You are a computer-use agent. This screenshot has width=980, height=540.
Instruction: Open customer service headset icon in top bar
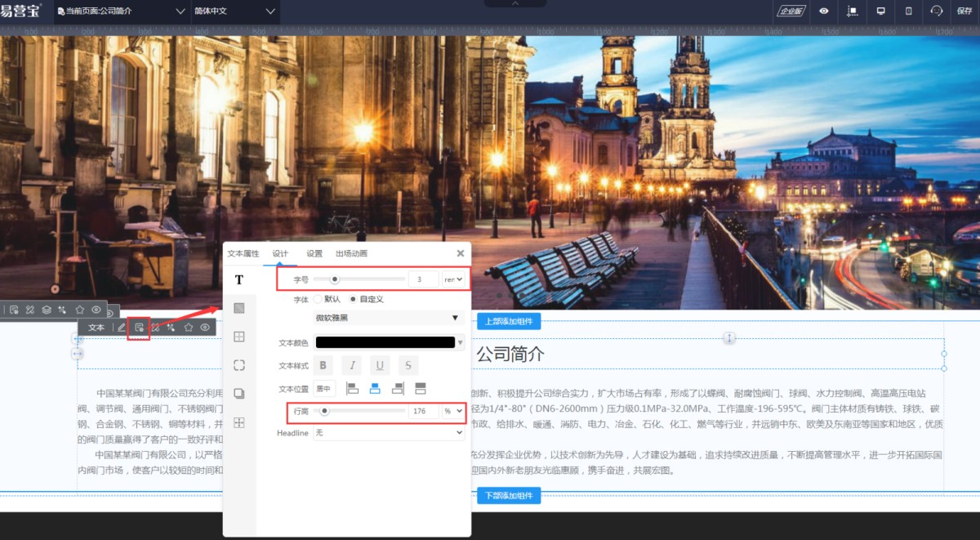937,11
